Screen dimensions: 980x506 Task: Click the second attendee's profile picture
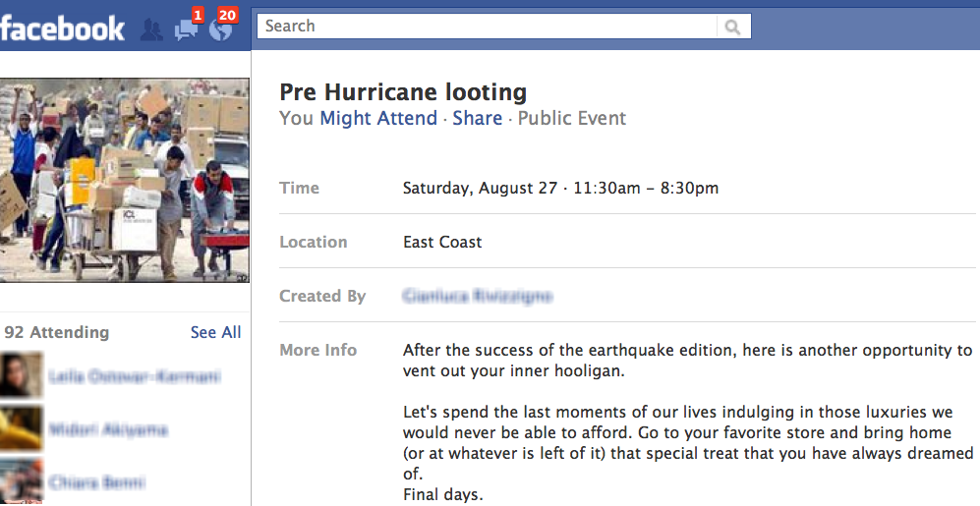tap(22, 428)
